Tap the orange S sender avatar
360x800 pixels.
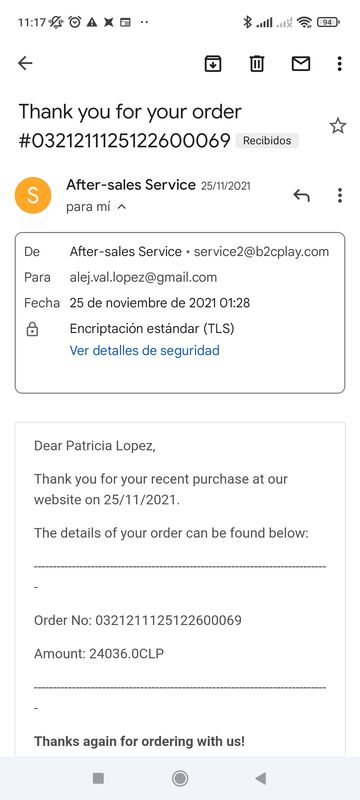click(x=33, y=195)
